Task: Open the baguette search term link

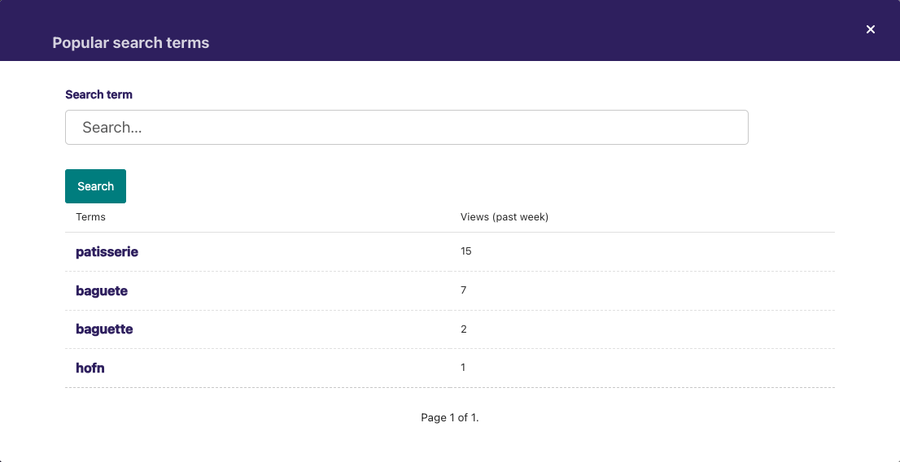Action: [x=104, y=329]
